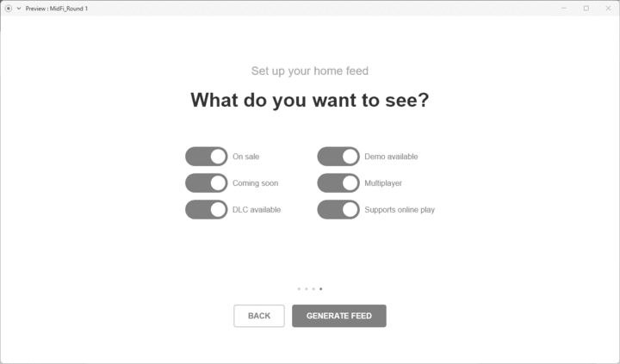This screenshot has height=364, width=620.
Task: Disable the Coming soon switch
Action: [207, 183]
